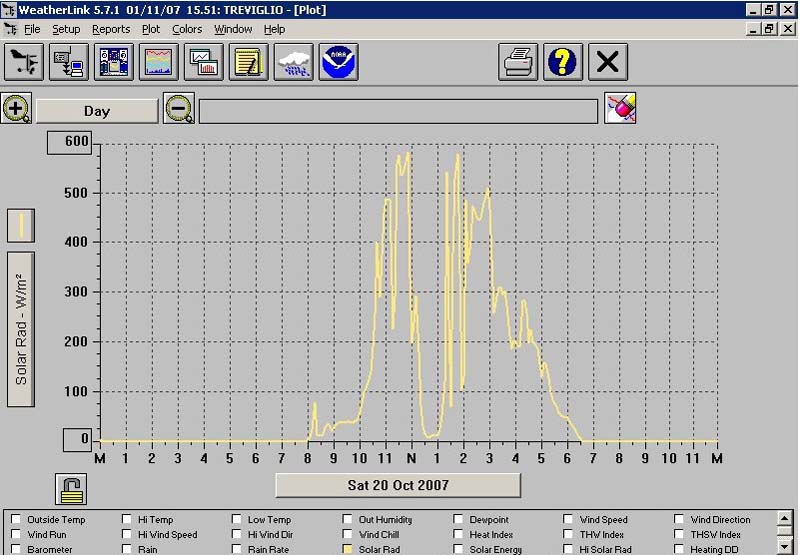800x555 pixels.
Task: Check the Wind Chill checkbox
Action: [347, 534]
